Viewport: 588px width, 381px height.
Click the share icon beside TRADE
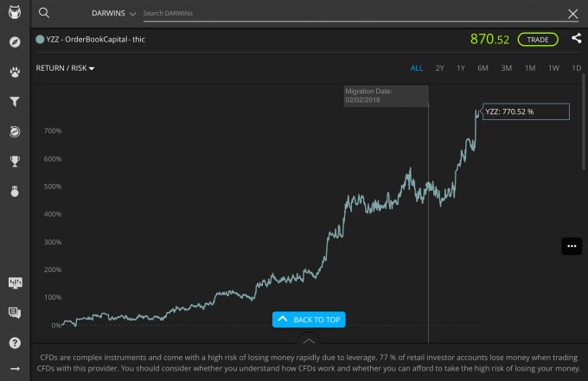[577, 38]
